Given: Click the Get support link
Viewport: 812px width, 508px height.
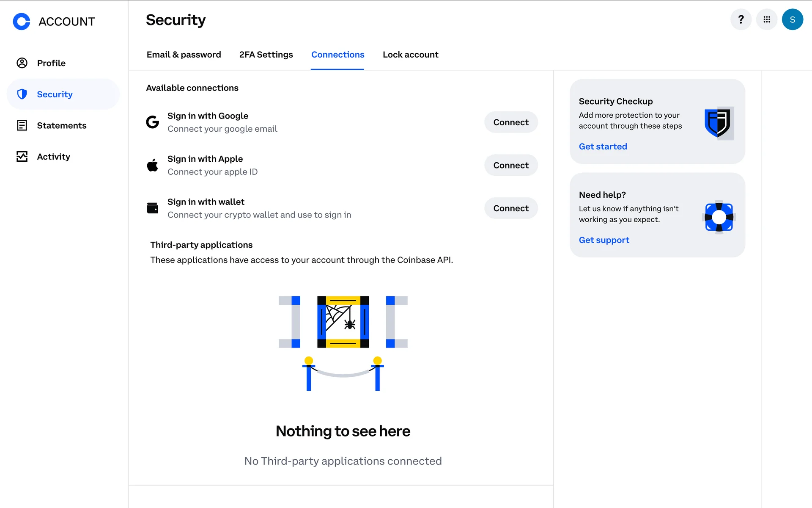Looking at the screenshot, I should pos(604,240).
